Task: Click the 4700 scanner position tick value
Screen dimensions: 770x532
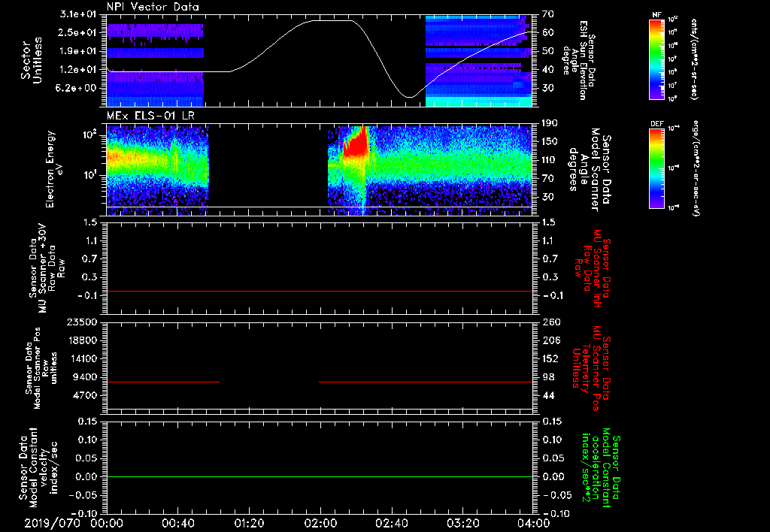Action: [84, 395]
